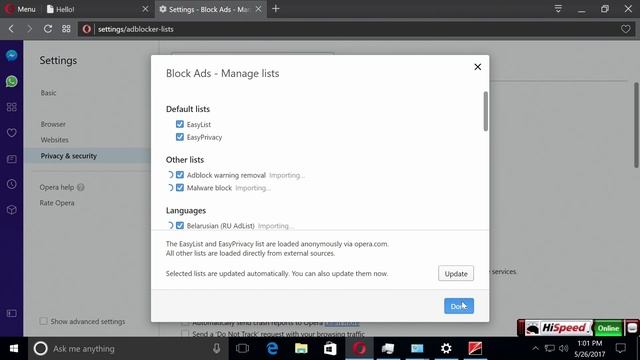Click the settings page scrollbar
Screen dimensions: 640x360
pyautogui.click(x=636, y=125)
